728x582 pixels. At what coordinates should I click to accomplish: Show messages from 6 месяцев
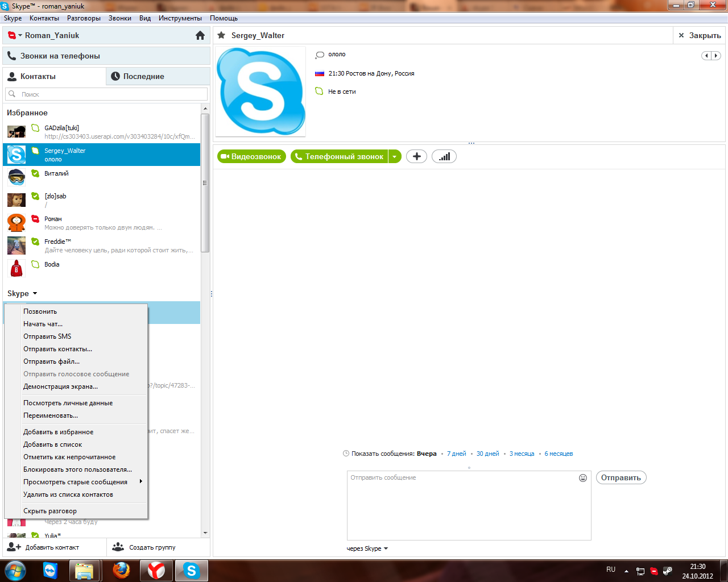tap(559, 454)
